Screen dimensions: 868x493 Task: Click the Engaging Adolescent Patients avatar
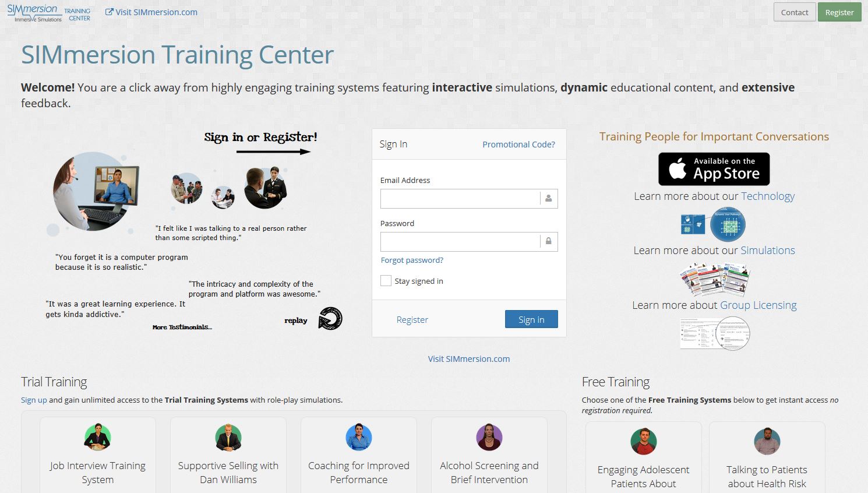pyautogui.click(x=644, y=441)
